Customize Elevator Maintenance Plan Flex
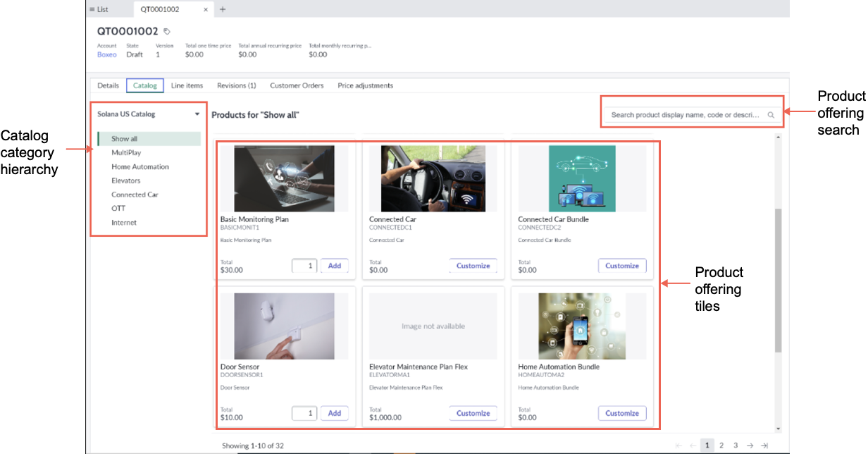 point(473,413)
